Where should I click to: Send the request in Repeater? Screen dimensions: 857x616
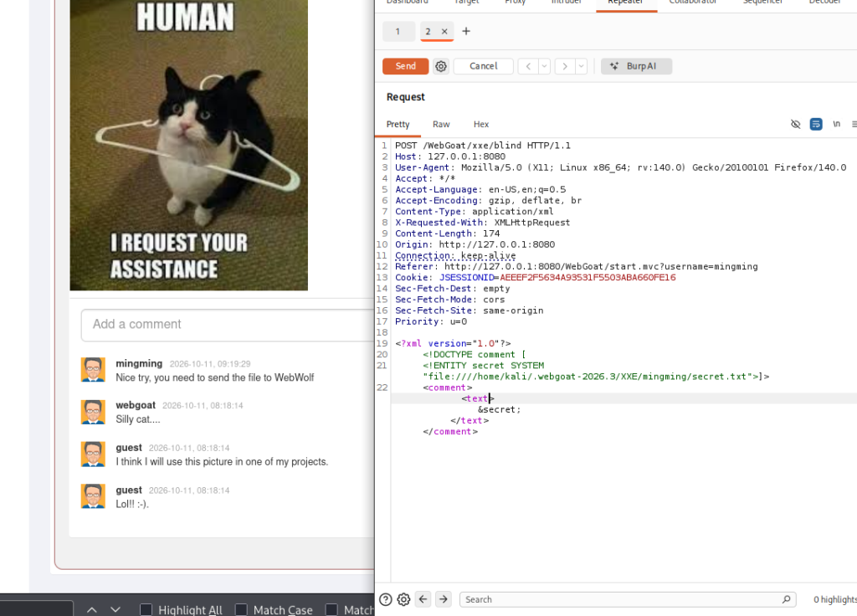(406, 66)
